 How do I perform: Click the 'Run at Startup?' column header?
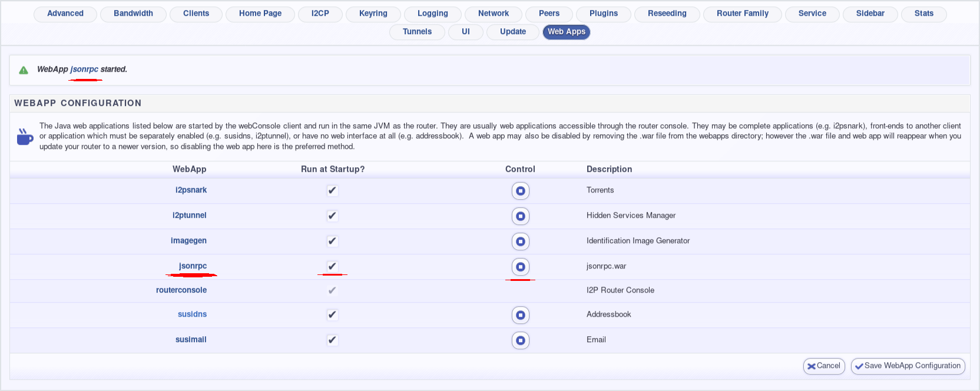333,170
